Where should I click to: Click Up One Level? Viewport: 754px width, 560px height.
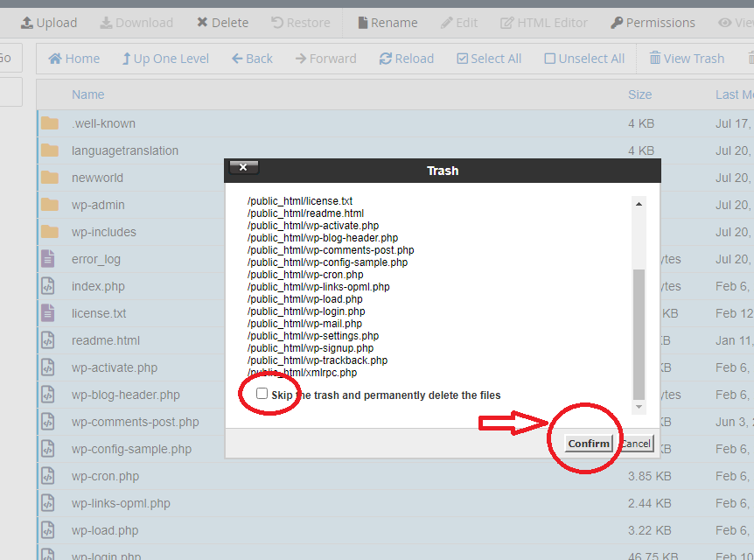pos(165,59)
